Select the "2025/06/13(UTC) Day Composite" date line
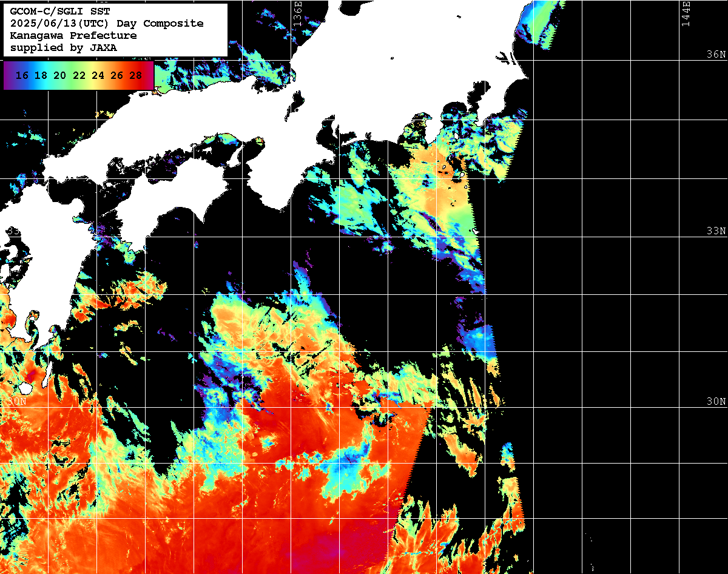 point(107,24)
